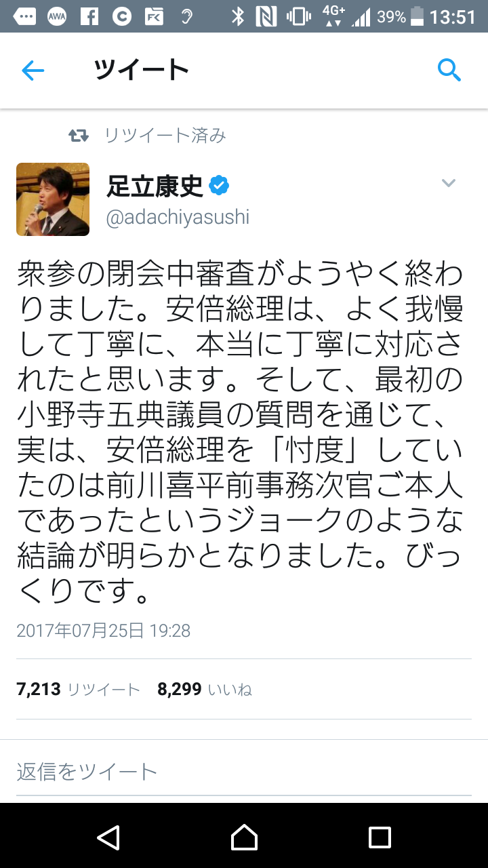Tap the 返信をツイート reply field
The width and height of the screenshot is (488, 868).
(244, 771)
